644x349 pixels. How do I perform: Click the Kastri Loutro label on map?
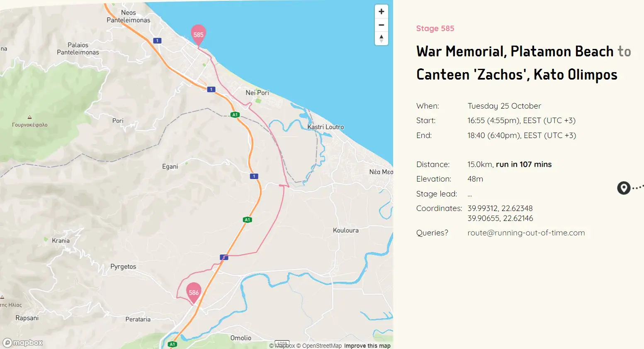[326, 127]
